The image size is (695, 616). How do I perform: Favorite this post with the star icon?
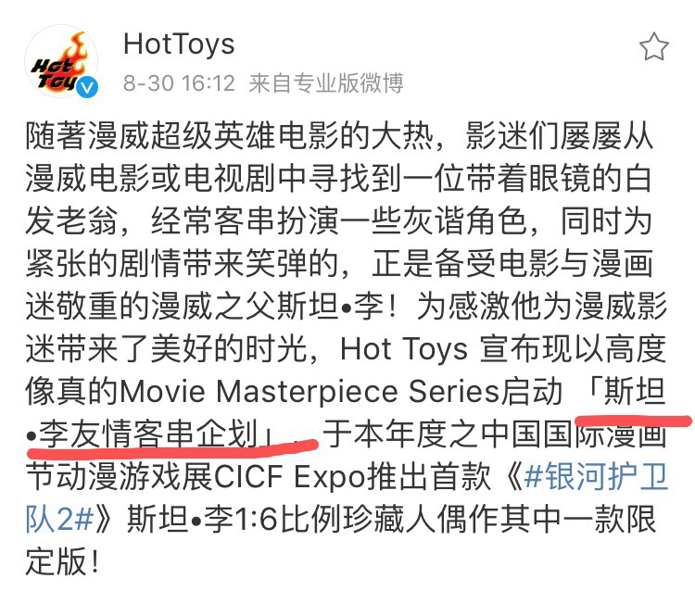coord(654,46)
